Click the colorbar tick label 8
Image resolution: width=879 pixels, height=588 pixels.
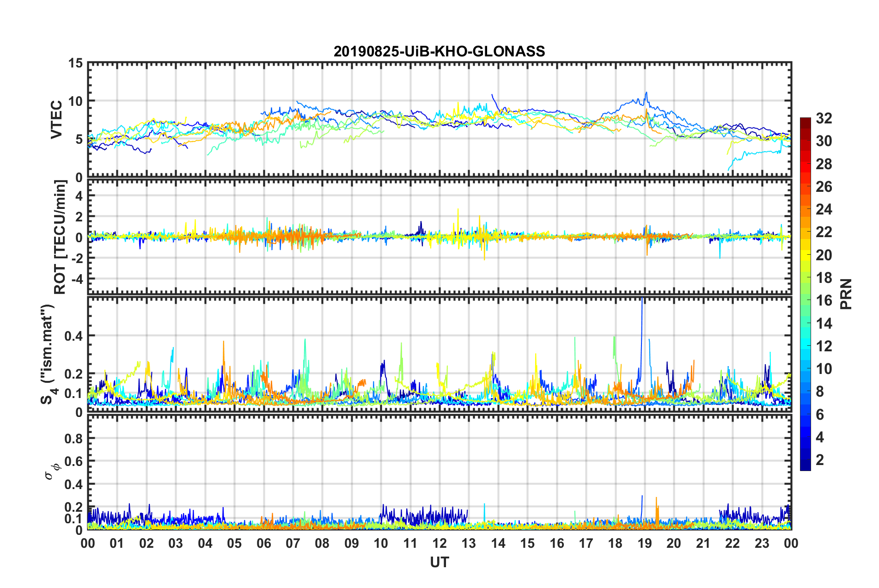(x=820, y=392)
